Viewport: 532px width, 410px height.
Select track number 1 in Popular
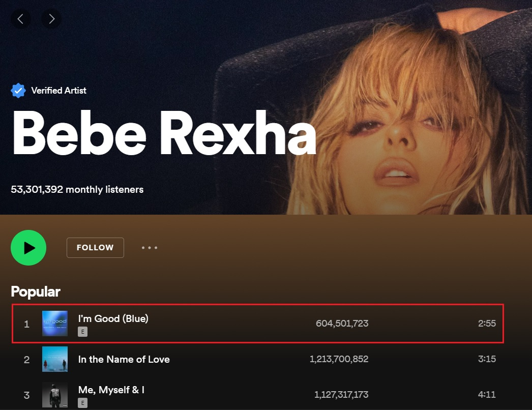(x=27, y=324)
